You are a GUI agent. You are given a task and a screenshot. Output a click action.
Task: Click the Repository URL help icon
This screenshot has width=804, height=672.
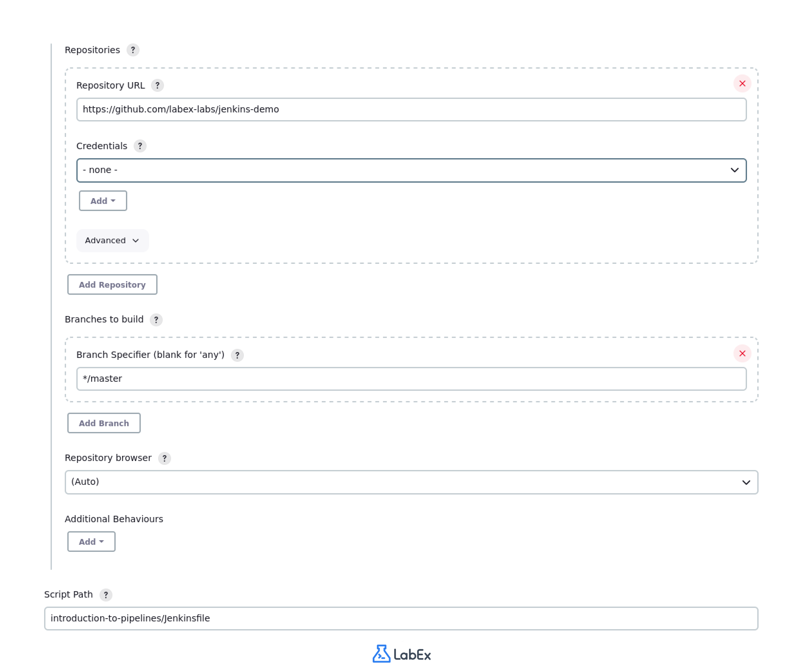[158, 85]
